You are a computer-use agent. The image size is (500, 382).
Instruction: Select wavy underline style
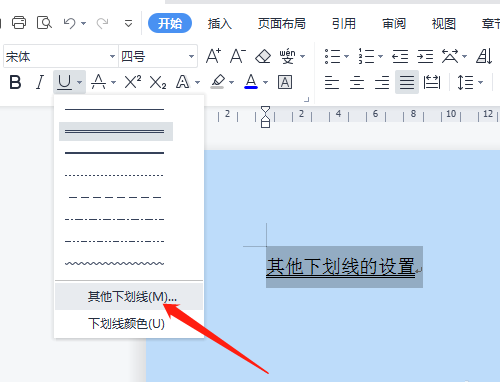(x=115, y=263)
